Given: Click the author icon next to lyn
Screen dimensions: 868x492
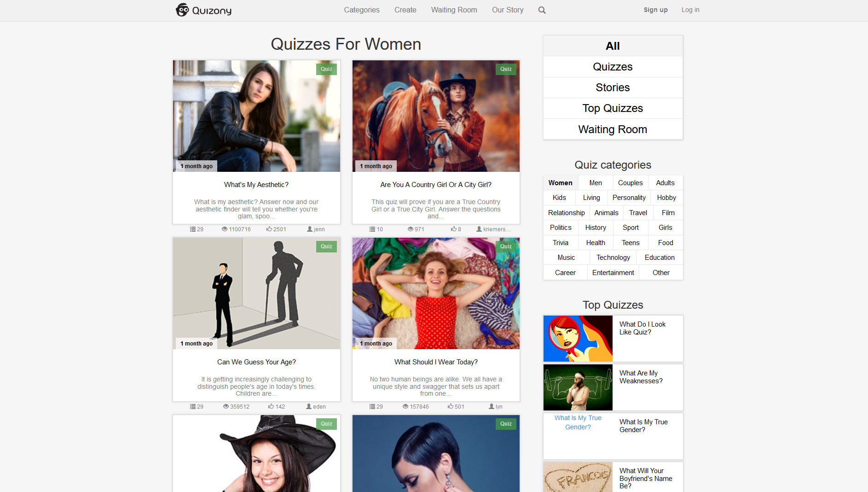Looking at the screenshot, I should tap(491, 406).
